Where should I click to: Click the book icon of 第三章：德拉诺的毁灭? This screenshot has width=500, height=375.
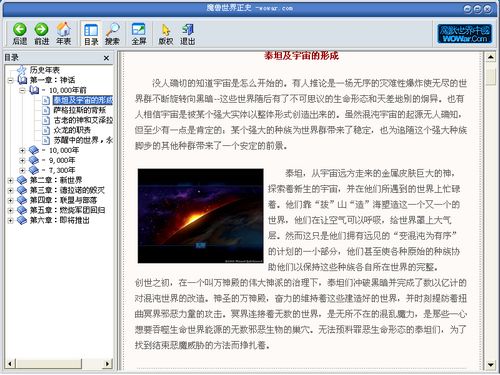[22, 190]
